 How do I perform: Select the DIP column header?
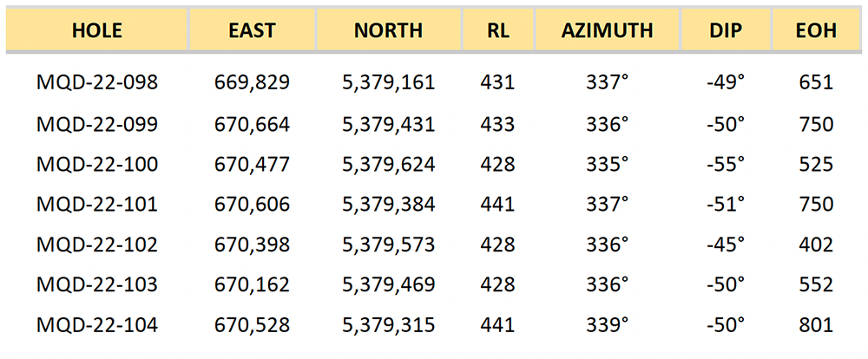(x=725, y=30)
